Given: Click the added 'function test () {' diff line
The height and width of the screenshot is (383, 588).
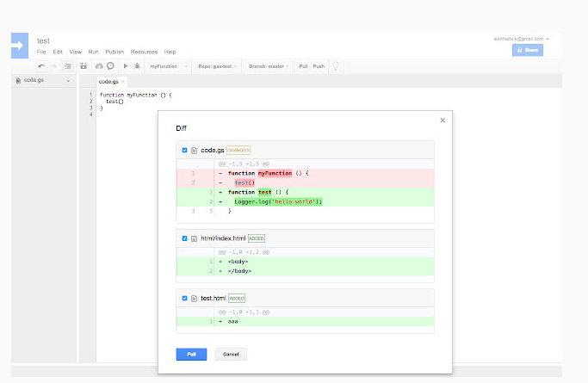Looking at the screenshot, I should click(x=306, y=192).
